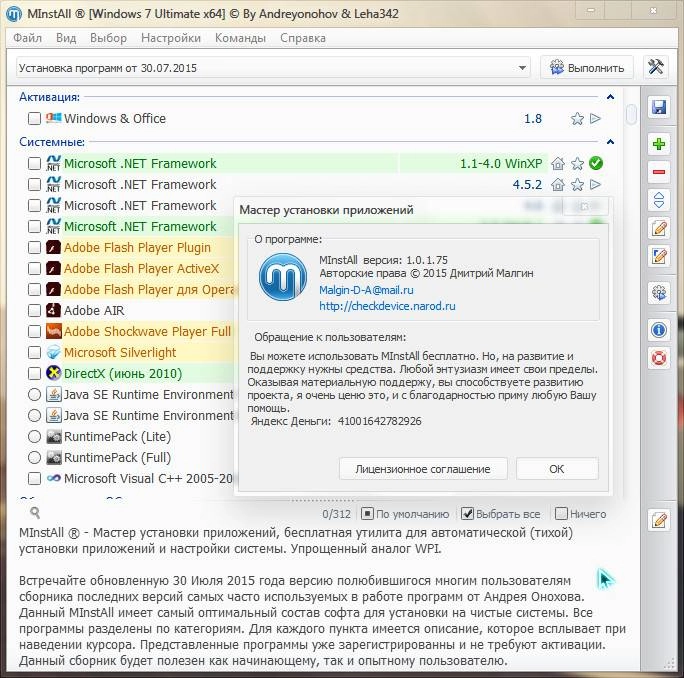
Task: Open the 'Установка программ от 30.07.2015' dropdown
Action: pos(273,68)
